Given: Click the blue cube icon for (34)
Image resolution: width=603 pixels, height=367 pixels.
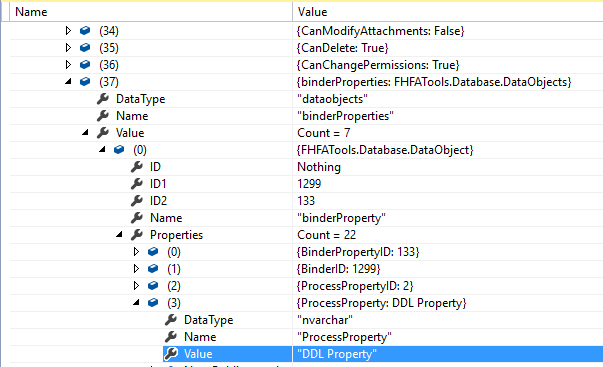Looking at the screenshot, I should (x=85, y=30).
